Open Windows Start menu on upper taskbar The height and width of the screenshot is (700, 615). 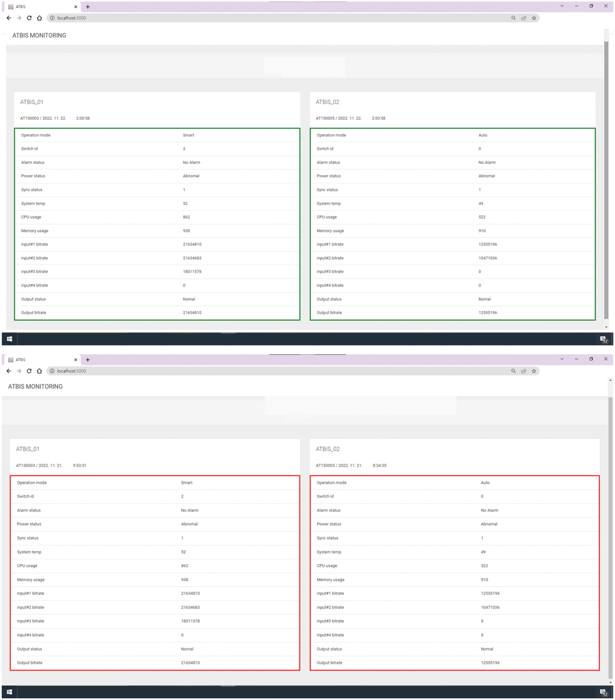click(x=9, y=339)
